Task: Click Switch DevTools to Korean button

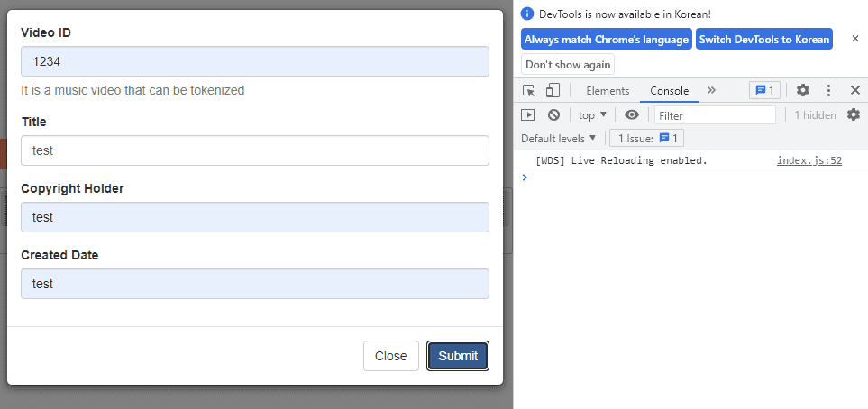Action: click(764, 40)
